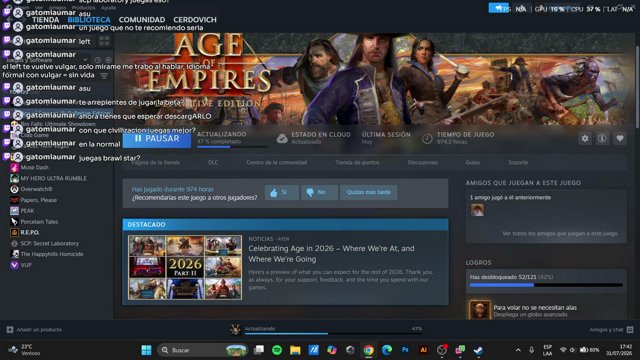Open the Windows Start menu
Screen dimensions: 640x360
click(146, 350)
